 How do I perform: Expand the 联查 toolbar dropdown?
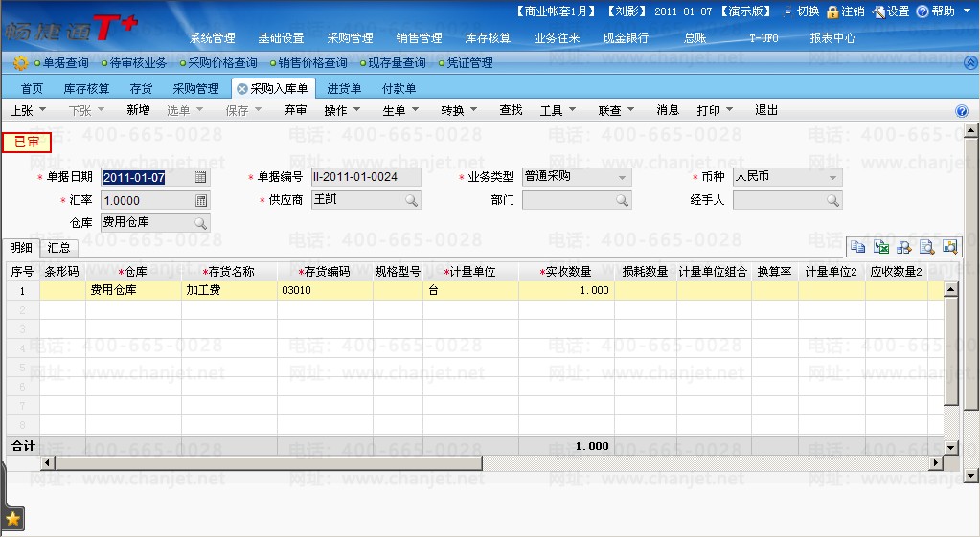pos(630,110)
